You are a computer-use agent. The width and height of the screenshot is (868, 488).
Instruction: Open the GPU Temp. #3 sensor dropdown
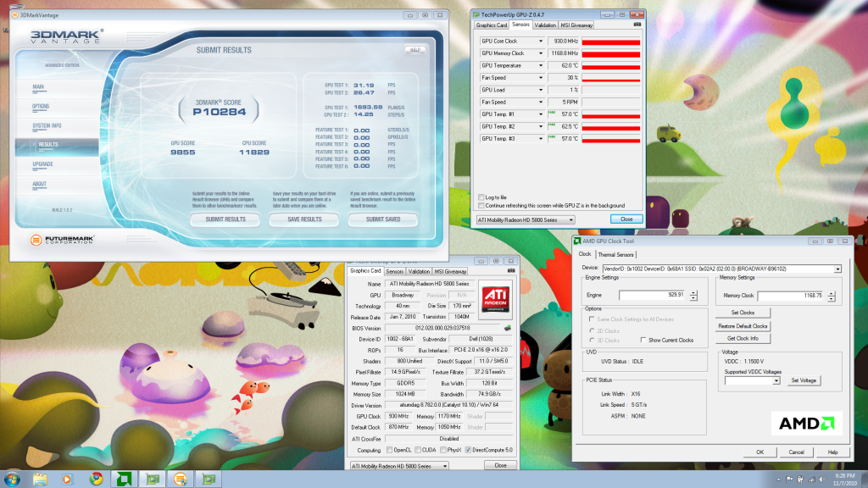(541, 138)
